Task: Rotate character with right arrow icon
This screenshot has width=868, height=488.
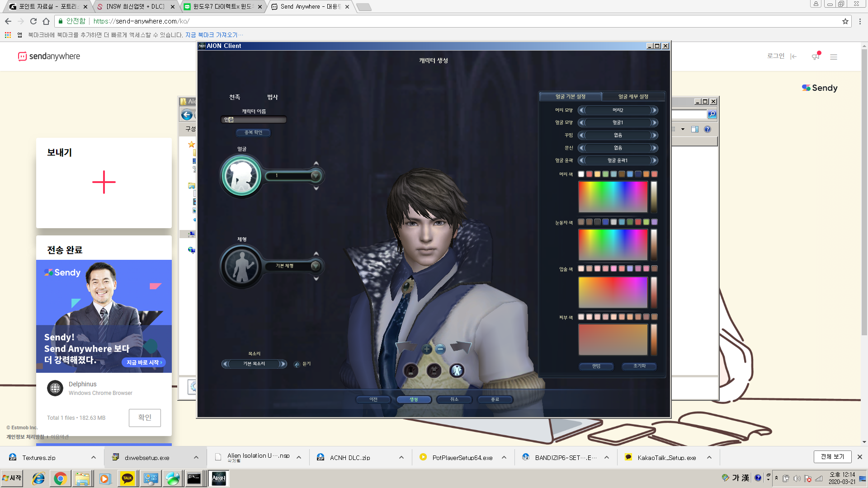Action: click(x=461, y=347)
